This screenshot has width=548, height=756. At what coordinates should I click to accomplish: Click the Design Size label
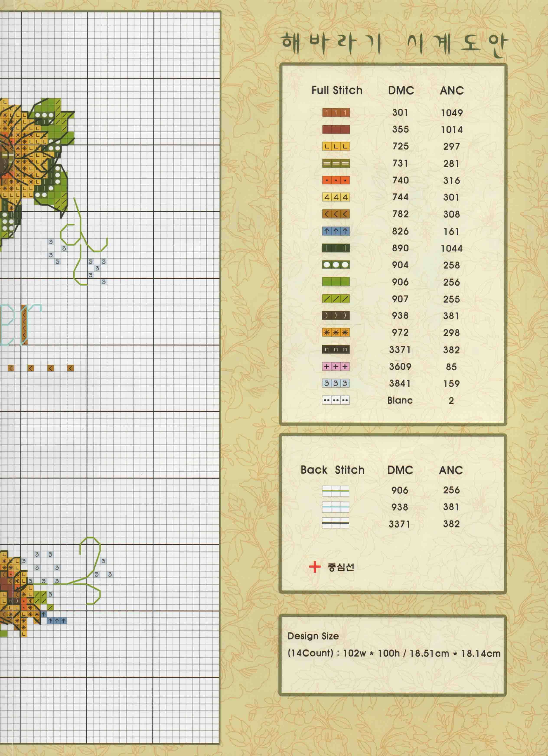313,636
